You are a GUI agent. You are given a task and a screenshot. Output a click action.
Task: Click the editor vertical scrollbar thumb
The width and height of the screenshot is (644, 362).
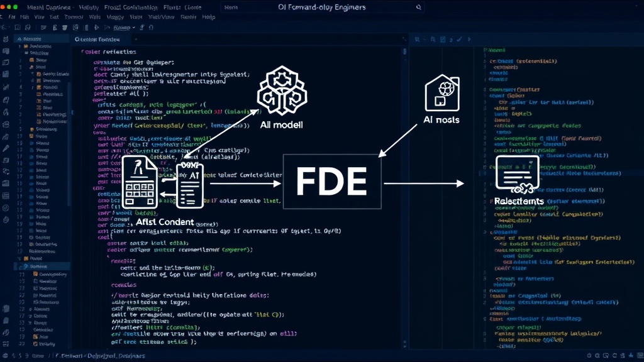404,52
